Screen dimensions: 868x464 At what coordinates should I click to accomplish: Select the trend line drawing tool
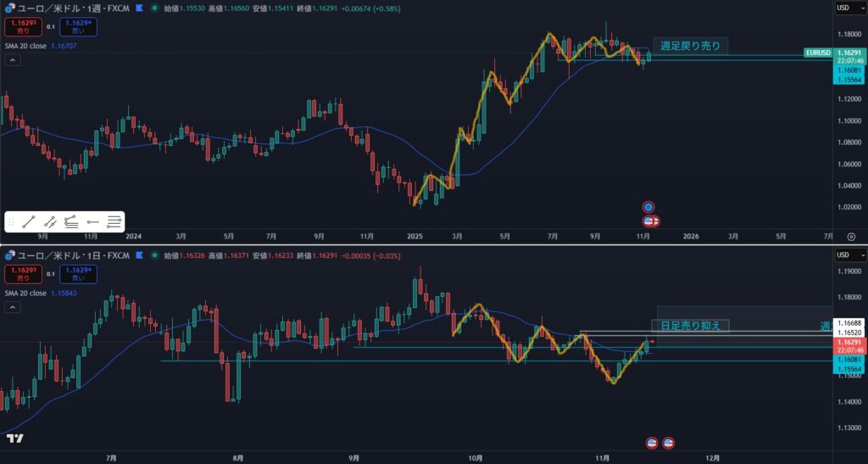point(29,222)
